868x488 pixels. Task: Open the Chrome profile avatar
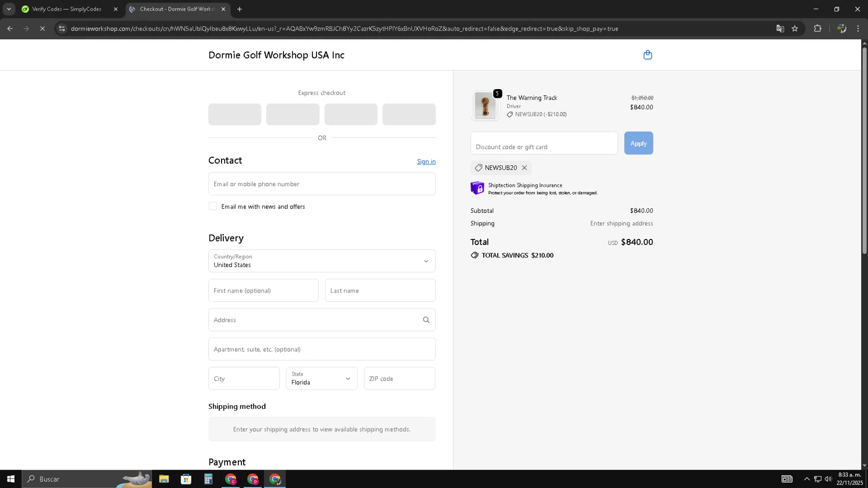pyautogui.click(x=841, y=28)
